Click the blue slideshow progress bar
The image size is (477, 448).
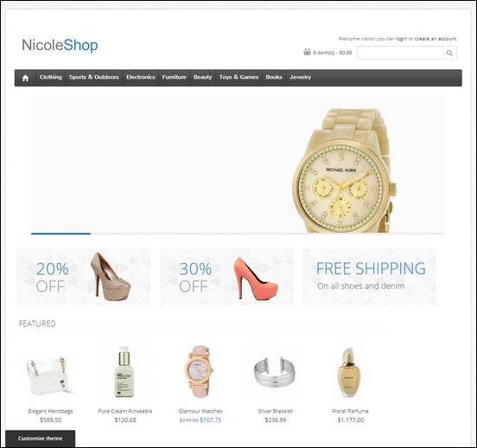[60, 233]
